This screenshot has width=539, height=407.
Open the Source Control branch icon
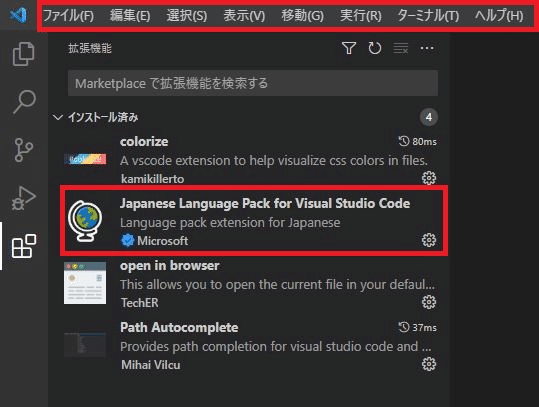click(24, 150)
